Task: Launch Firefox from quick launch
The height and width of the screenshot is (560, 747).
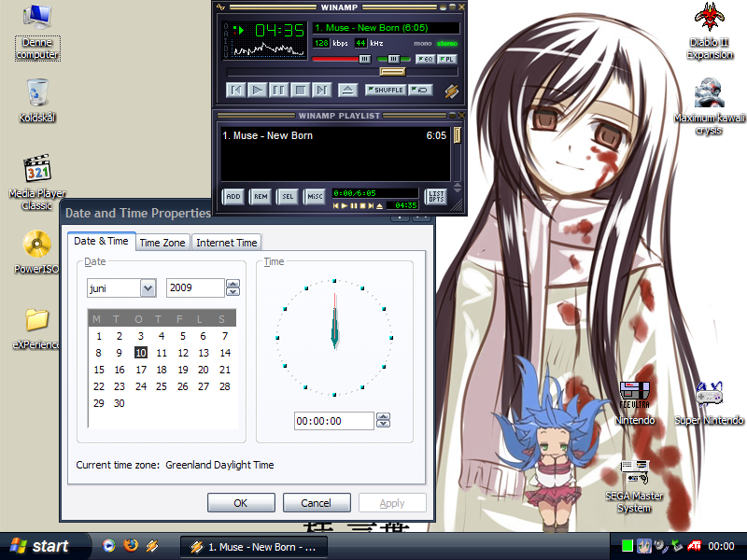Action: pos(131,546)
